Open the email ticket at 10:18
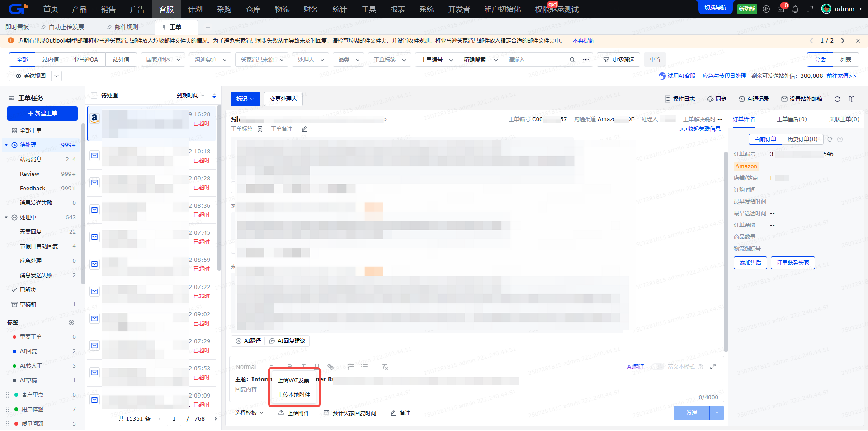The image size is (868, 431). 151,156
